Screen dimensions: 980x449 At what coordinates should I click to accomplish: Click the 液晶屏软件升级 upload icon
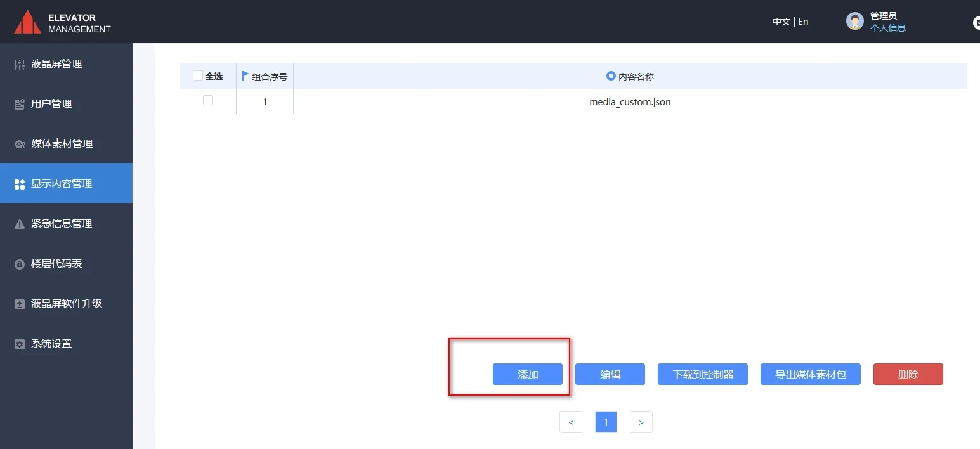tap(20, 304)
